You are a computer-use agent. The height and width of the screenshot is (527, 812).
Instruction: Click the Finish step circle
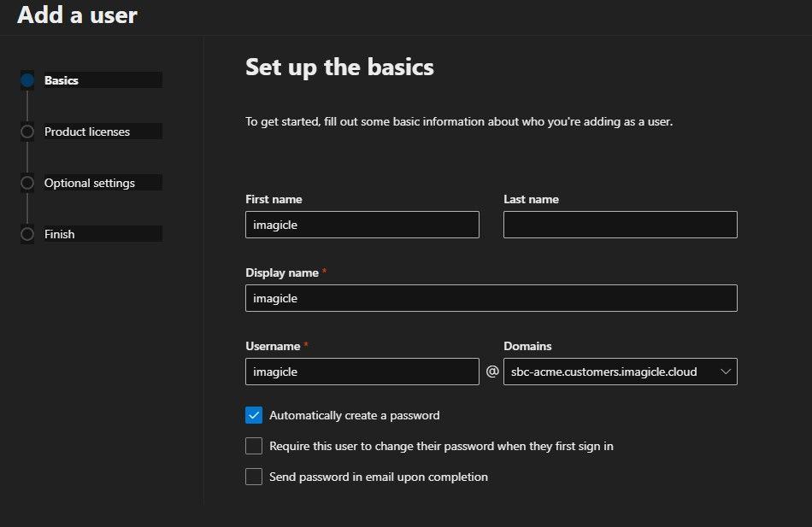(27, 234)
